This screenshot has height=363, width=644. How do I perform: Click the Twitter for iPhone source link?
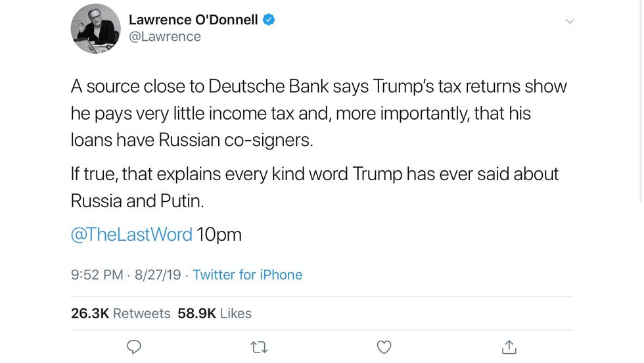(x=247, y=275)
